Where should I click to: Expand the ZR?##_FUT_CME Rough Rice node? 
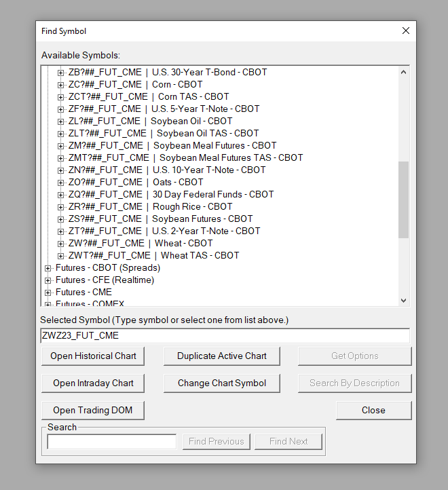tap(60, 207)
